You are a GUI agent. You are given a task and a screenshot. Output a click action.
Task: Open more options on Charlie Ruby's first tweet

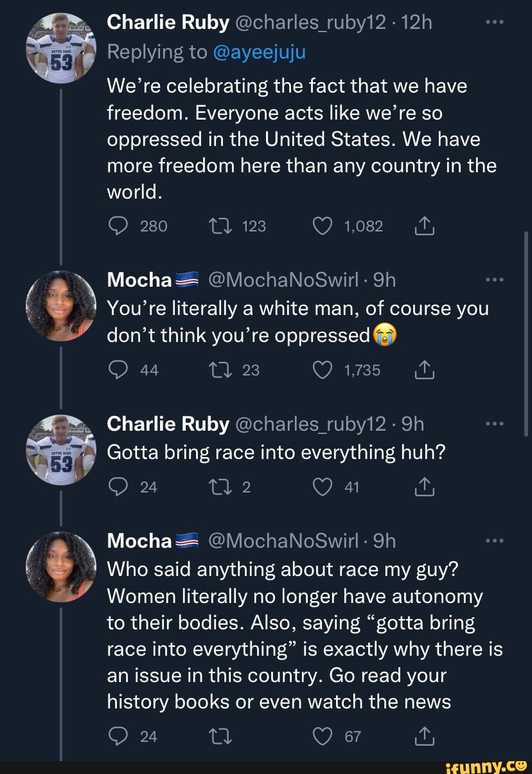[x=493, y=23]
